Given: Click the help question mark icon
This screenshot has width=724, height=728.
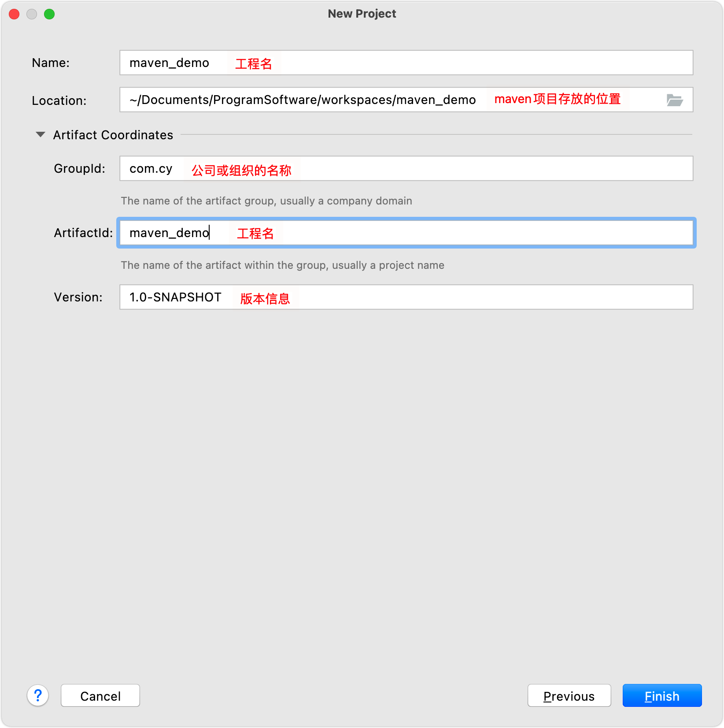Looking at the screenshot, I should point(38,695).
